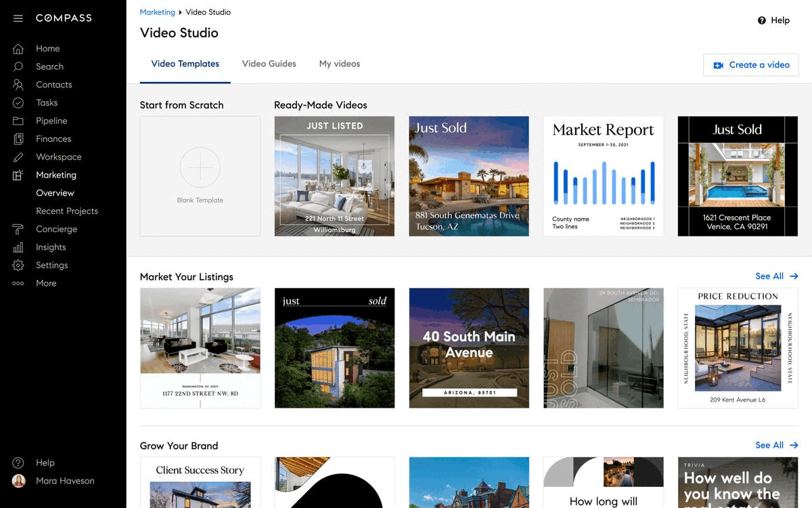
Task: Click the Contacts people icon
Action: click(18, 85)
